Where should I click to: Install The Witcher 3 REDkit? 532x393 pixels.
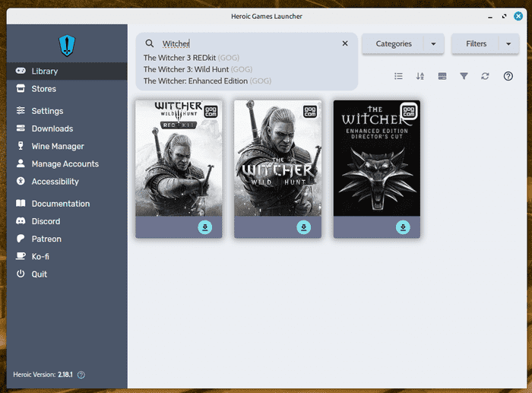click(x=205, y=227)
